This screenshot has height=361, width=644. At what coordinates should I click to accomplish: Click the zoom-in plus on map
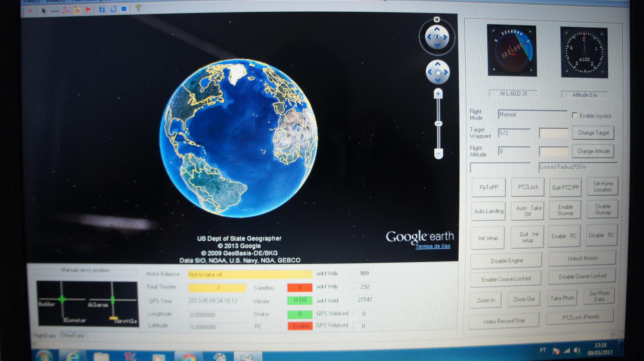(438, 94)
